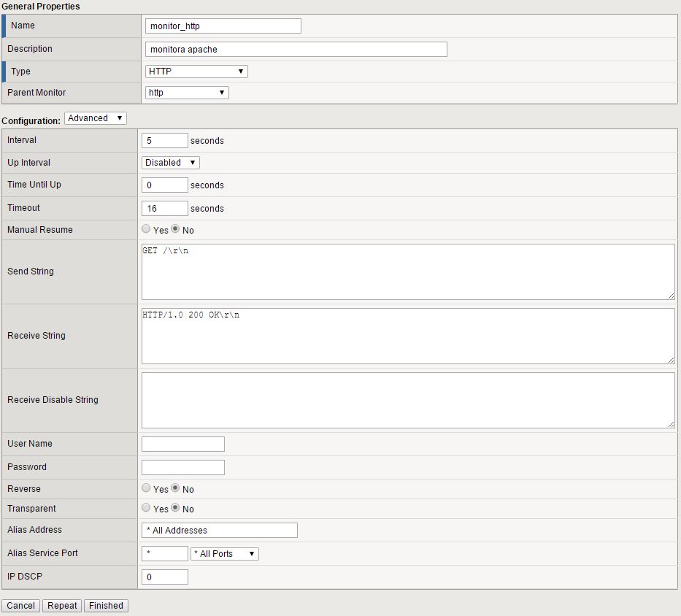Click the Finished button
Screen dimensions: 681x616
tap(106, 606)
